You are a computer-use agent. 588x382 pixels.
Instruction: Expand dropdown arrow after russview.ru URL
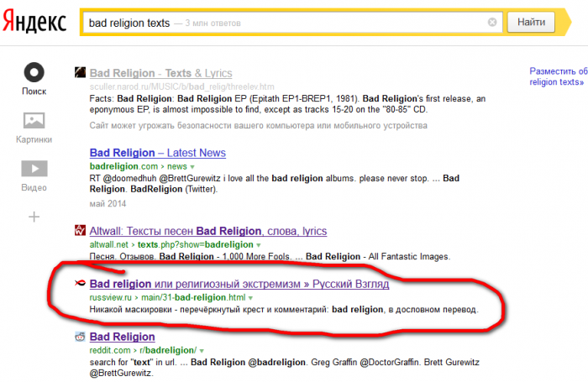pyautogui.click(x=250, y=298)
